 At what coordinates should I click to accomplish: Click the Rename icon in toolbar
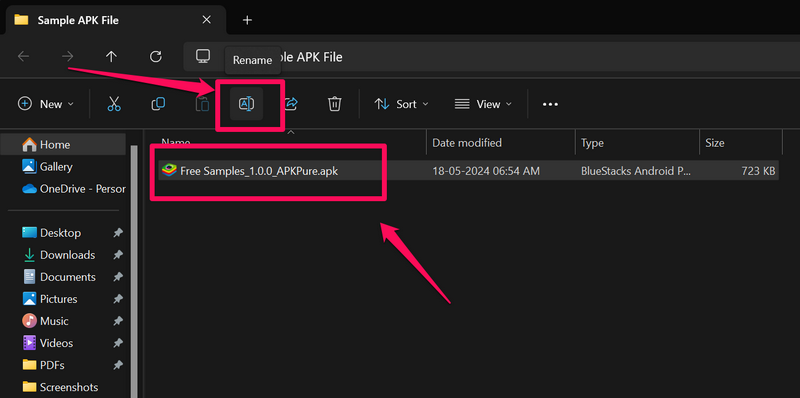[246, 104]
